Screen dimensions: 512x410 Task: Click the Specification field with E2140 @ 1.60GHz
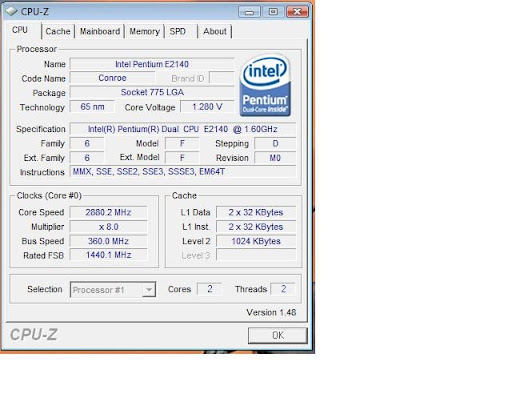pos(183,129)
